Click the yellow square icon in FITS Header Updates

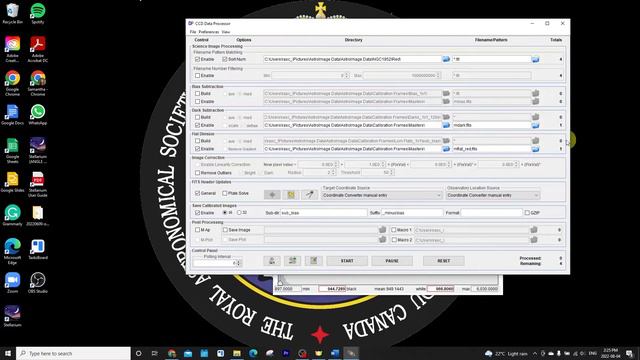pyautogui.click(x=291, y=195)
